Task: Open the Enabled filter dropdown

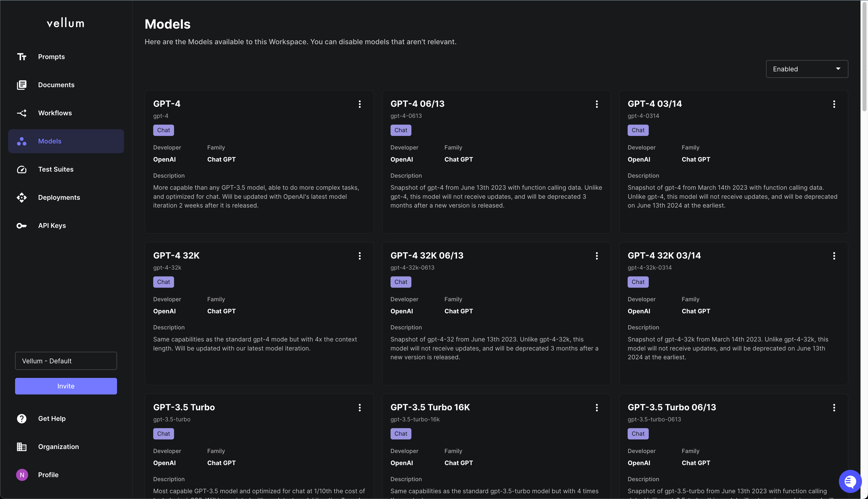Action: pyautogui.click(x=807, y=69)
